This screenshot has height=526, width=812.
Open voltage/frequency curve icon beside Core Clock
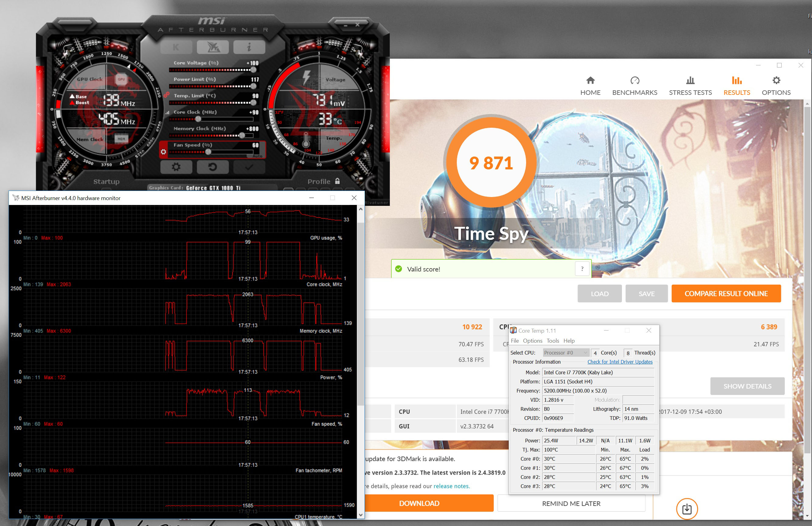point(167,112)
